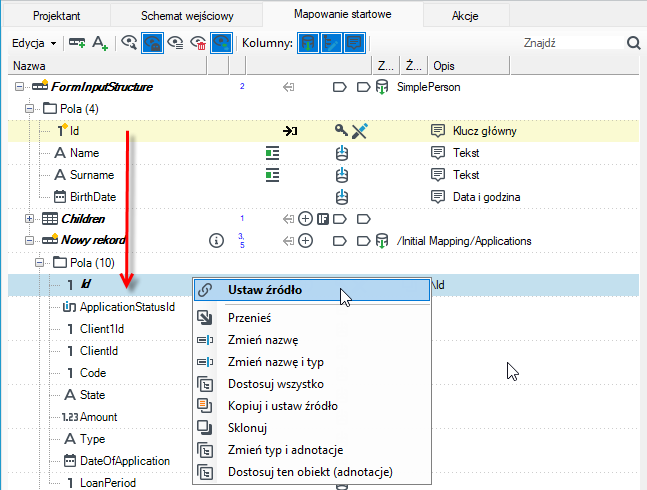The image size is (647, 490).
Task: Click the info icon on Nowy rekord row
Action: (x=216, y=240)
